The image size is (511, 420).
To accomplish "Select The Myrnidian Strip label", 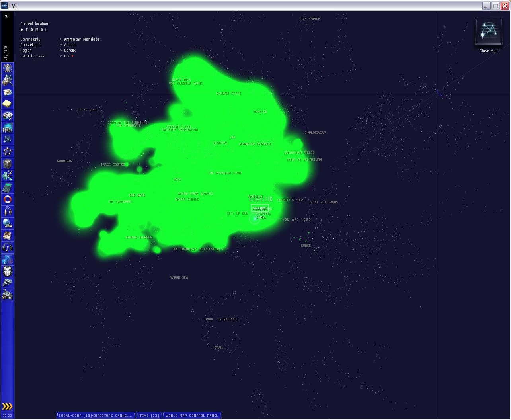I will point(225,173).
